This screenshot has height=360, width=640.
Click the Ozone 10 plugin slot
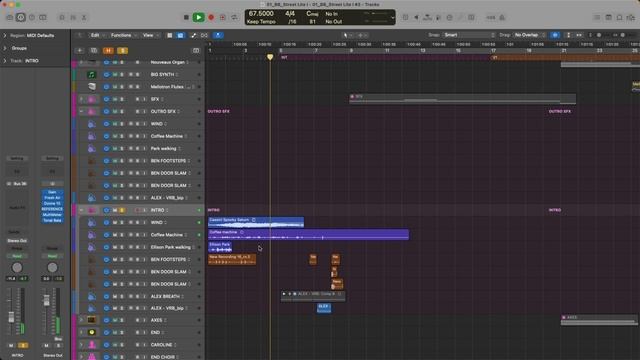pyautogui.click(x=52, y=203)
